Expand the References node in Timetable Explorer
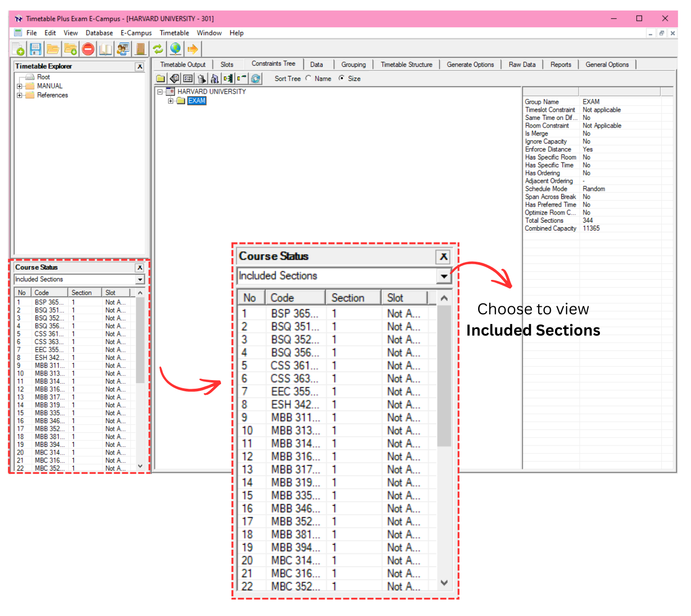This screenshot has width=691, height=616. point(19,95)
